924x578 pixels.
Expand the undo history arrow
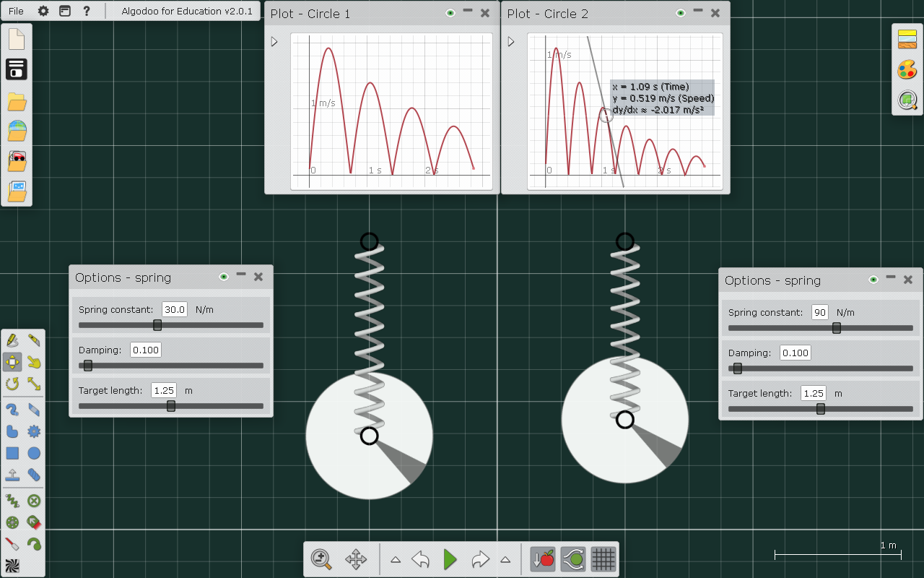pyautogui.click(x=396, y=559)
